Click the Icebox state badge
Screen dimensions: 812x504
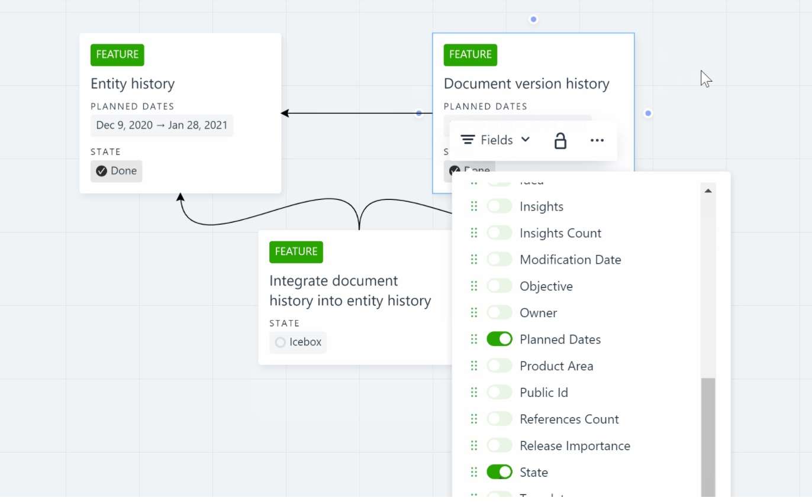[x=298, y=342]
